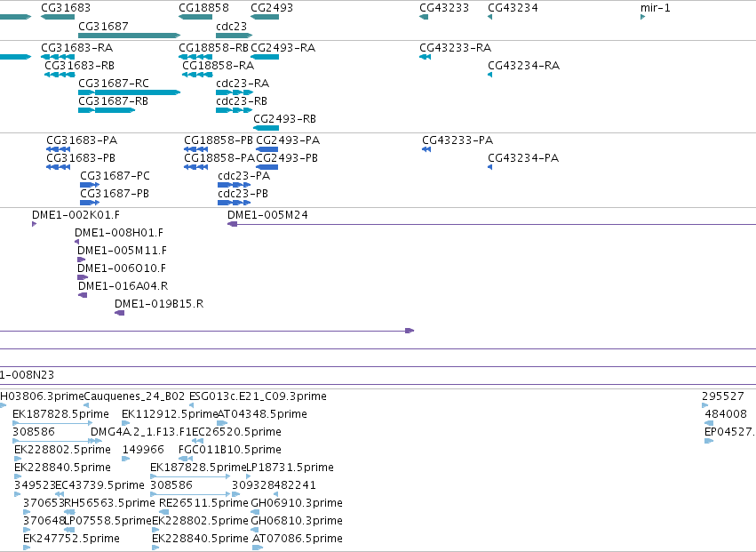Click the CG18858 gene feature
The height and width of the screenshot is (552, 756).
(195, 17)
